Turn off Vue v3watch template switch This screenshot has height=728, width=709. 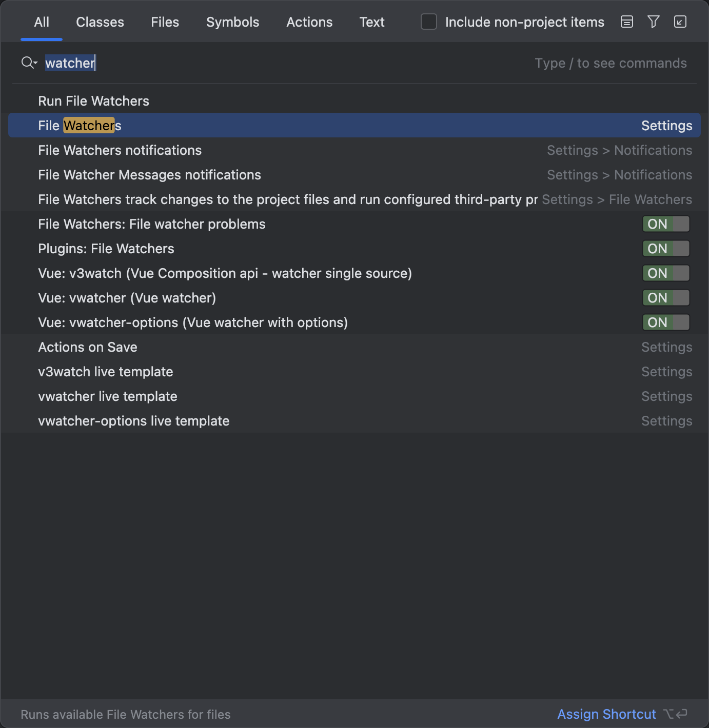[x=665, y=273]
